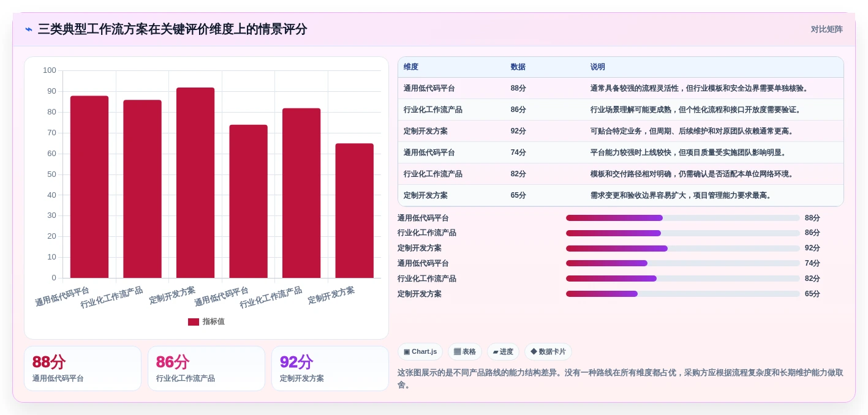This screenshot has height=415, width=868.
Task: Click the description starting 可贴合特定业务
Action: [693, 131]
